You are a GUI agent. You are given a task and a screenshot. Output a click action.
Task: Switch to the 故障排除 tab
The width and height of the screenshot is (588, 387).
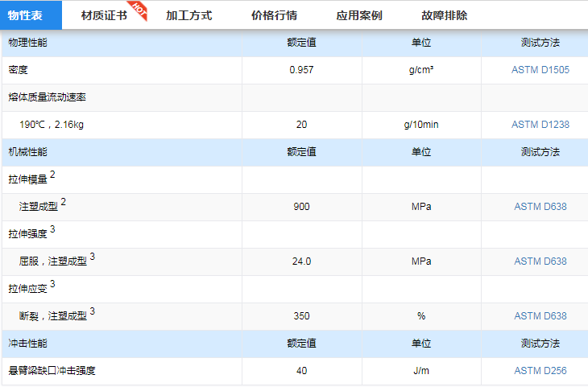coord(444,15)
